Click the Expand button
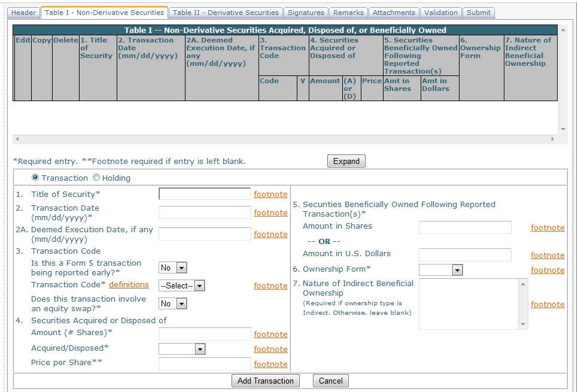578x392 pixels. point(346,161)
